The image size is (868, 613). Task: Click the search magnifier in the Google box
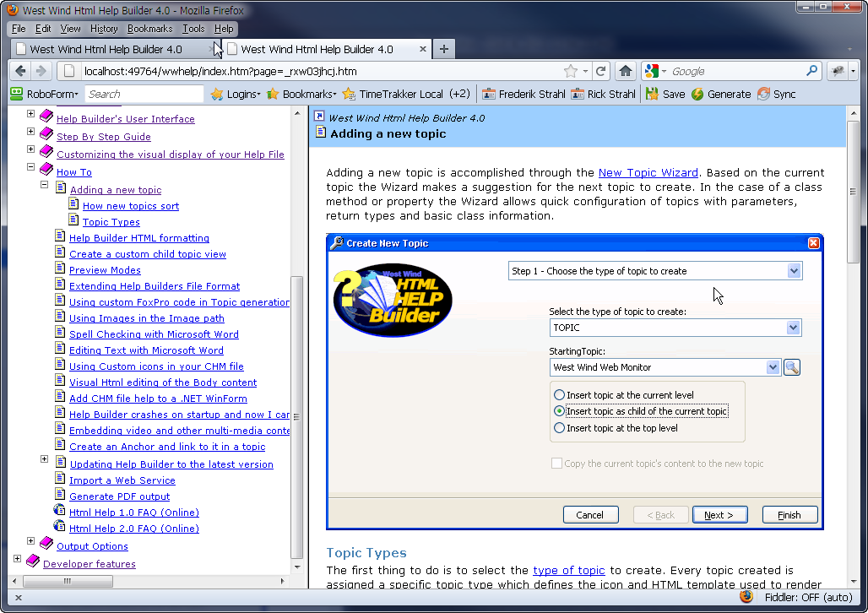click(811, 71)
